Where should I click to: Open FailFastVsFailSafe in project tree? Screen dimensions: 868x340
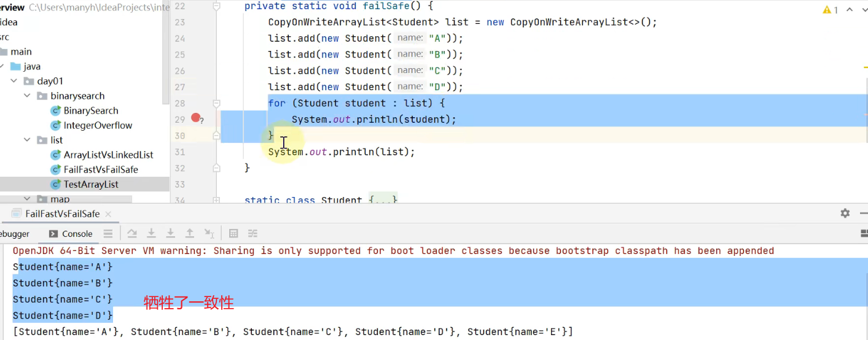(101, 169)
